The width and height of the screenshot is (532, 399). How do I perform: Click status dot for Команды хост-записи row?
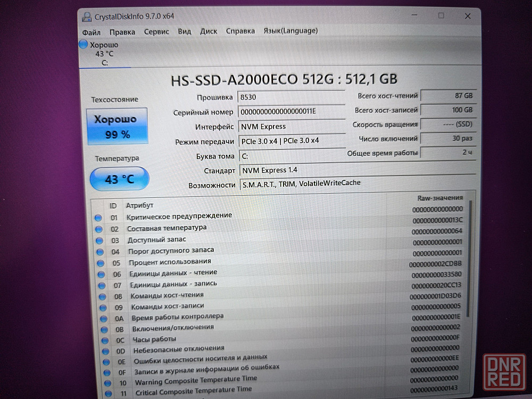pos(103,307)
